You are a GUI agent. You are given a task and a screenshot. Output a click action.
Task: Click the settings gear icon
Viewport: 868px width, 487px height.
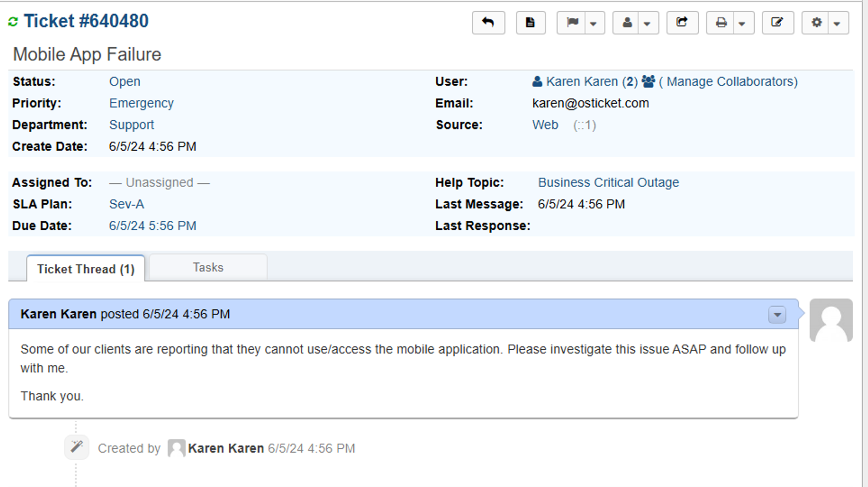tap(816, 23)
